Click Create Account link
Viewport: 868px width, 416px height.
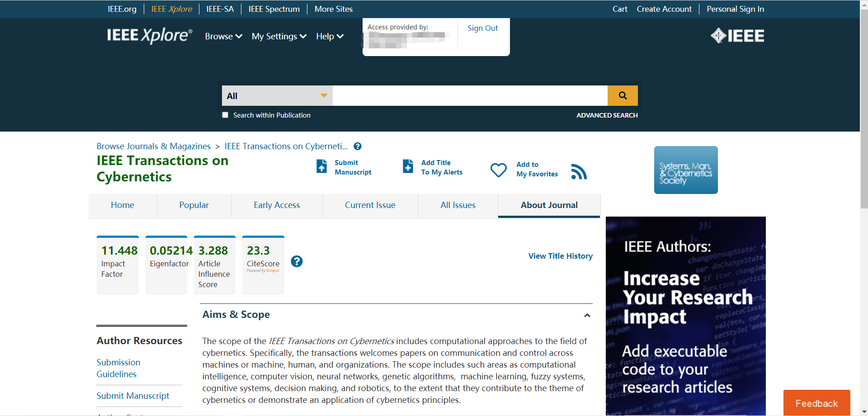[x=664, y=9]
